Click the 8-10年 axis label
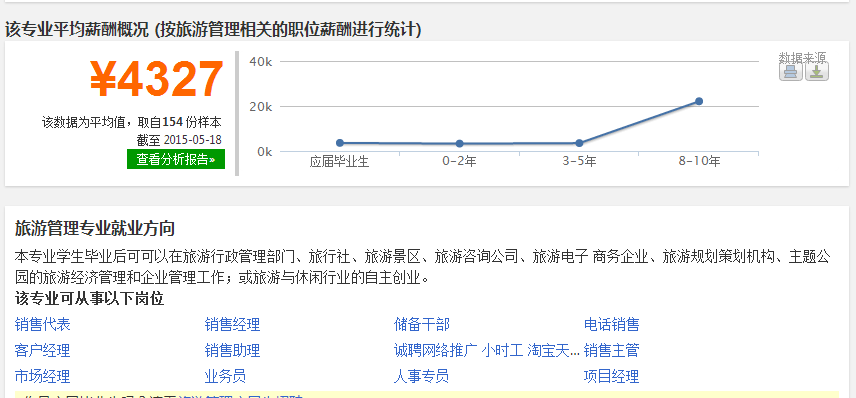 pos(699,162)
